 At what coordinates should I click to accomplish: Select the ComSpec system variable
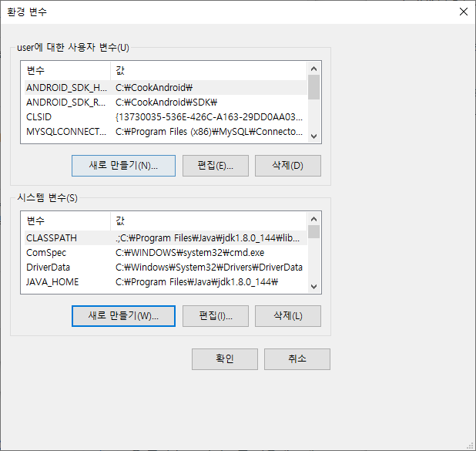pos(166,253)
